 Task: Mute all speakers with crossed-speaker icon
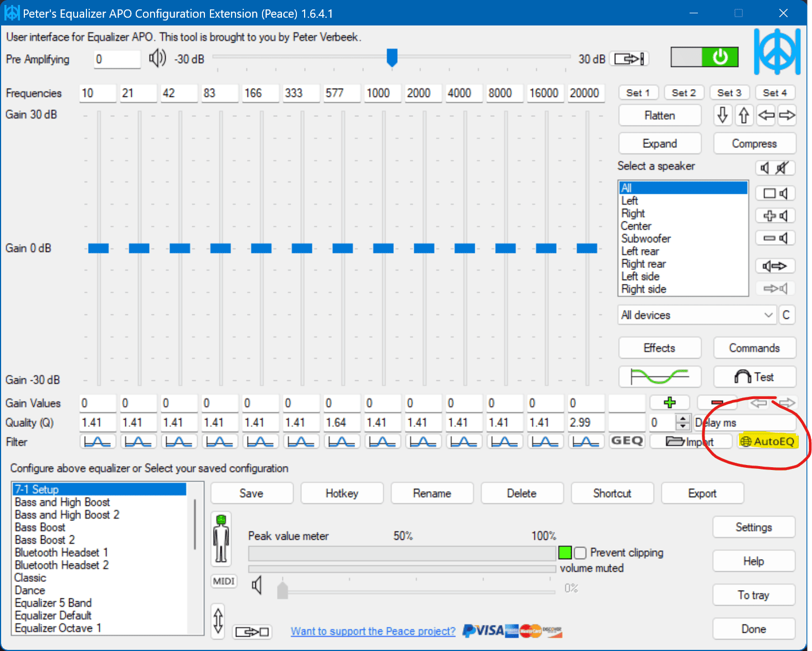(780, 168)
